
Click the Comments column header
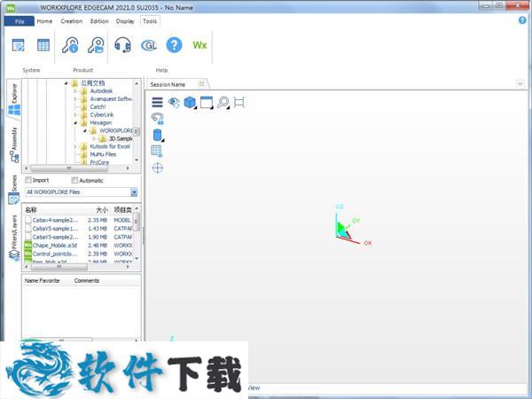[87, 280]
